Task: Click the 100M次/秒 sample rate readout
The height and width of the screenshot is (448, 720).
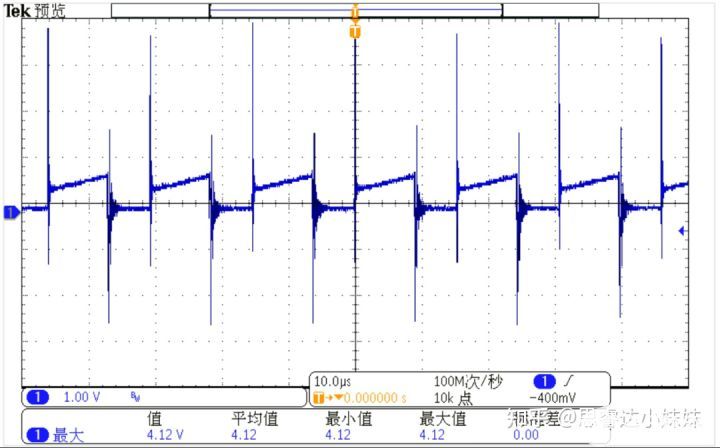Action: tap(468, 381)
